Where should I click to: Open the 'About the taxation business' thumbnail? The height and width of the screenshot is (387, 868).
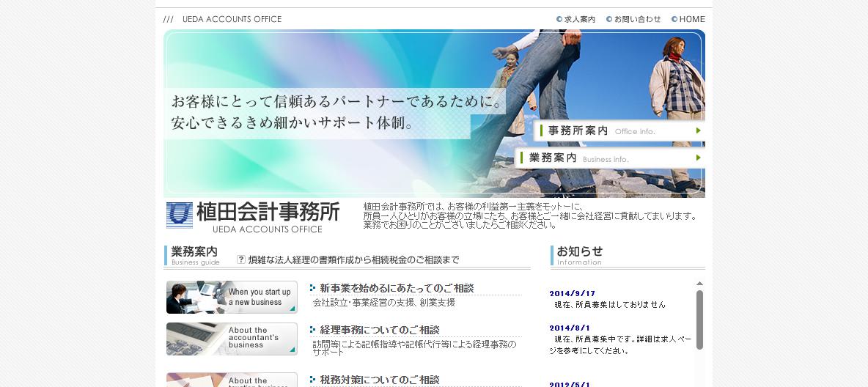(x=232, y=380)
